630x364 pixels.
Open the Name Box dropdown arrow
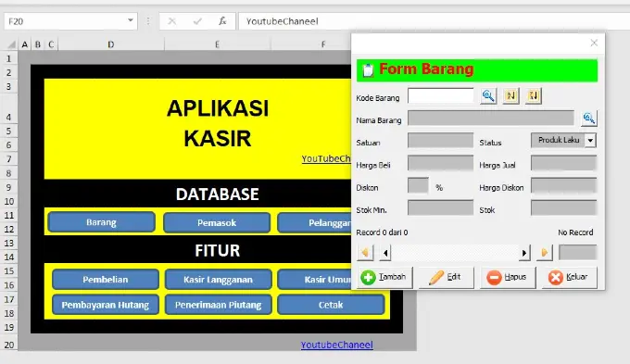point(131,20)
